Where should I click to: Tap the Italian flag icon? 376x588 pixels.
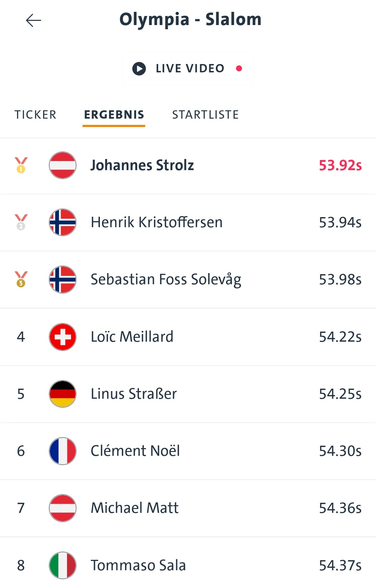63,565
